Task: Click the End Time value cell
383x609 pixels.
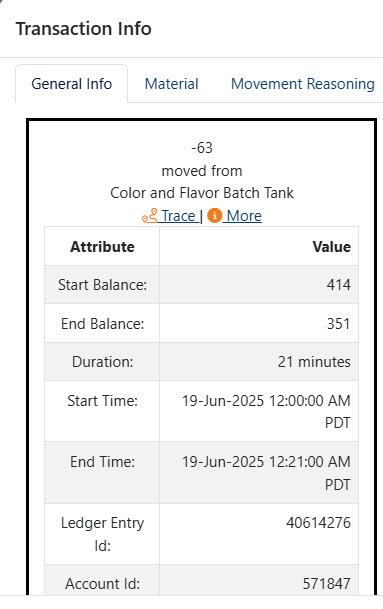Action: click(x=259, y=472)
